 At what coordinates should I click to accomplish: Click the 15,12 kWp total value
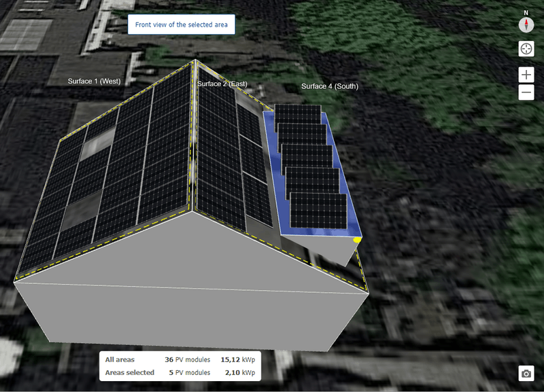(x=237, y=360)
